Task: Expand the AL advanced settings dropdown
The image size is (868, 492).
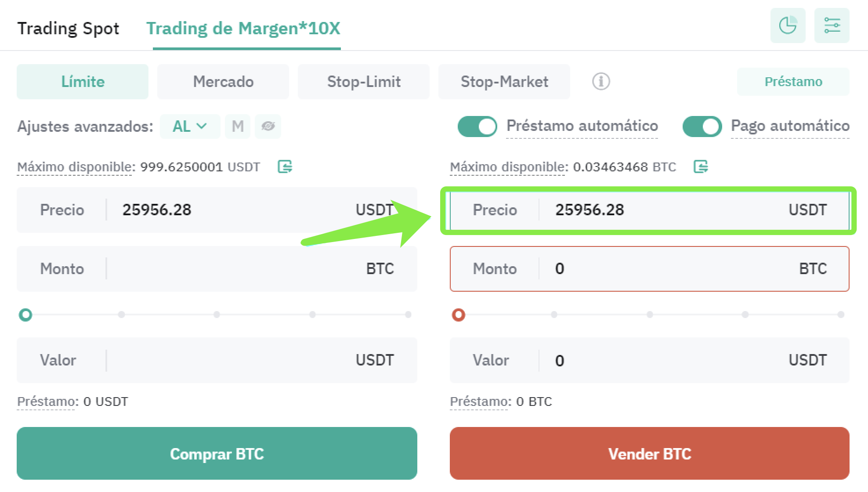Action: pyautogui.click(x=190, y=127)
